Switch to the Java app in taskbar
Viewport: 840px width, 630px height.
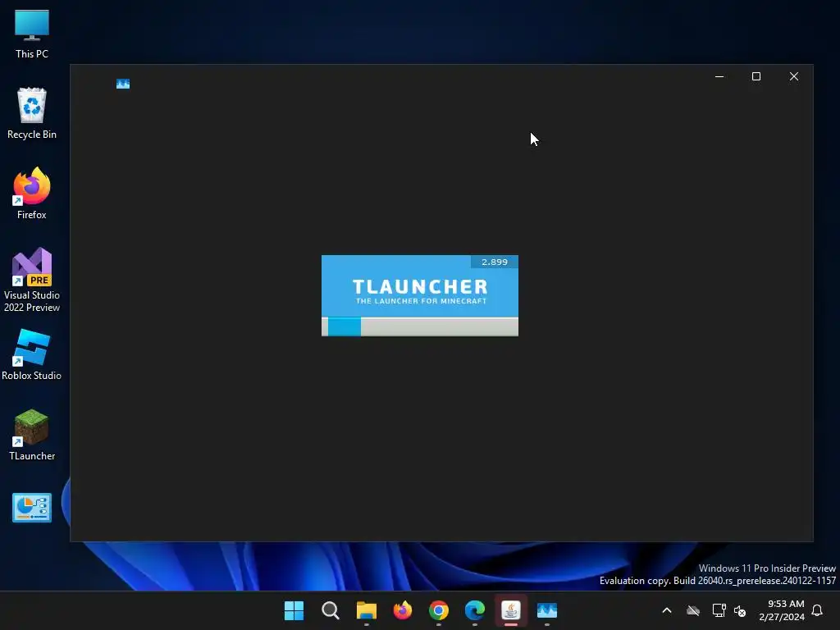point(510,610)
